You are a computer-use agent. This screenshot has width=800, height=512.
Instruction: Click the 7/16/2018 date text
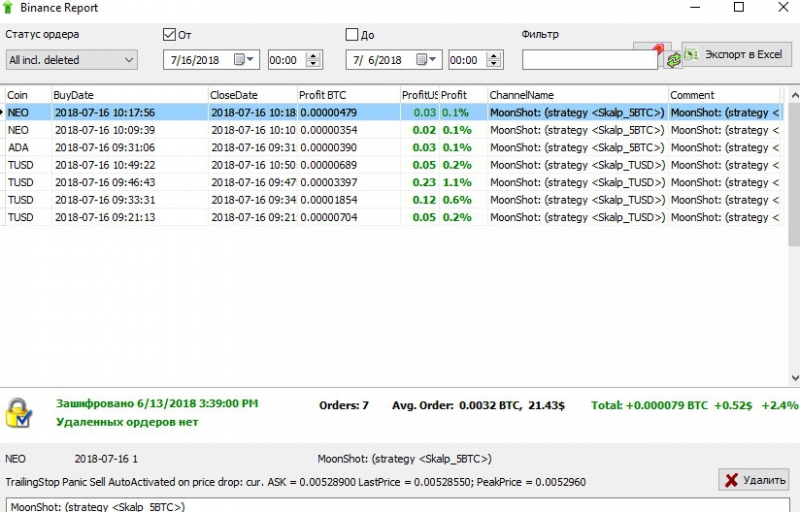pyautogui.click(x=194, y=60)
